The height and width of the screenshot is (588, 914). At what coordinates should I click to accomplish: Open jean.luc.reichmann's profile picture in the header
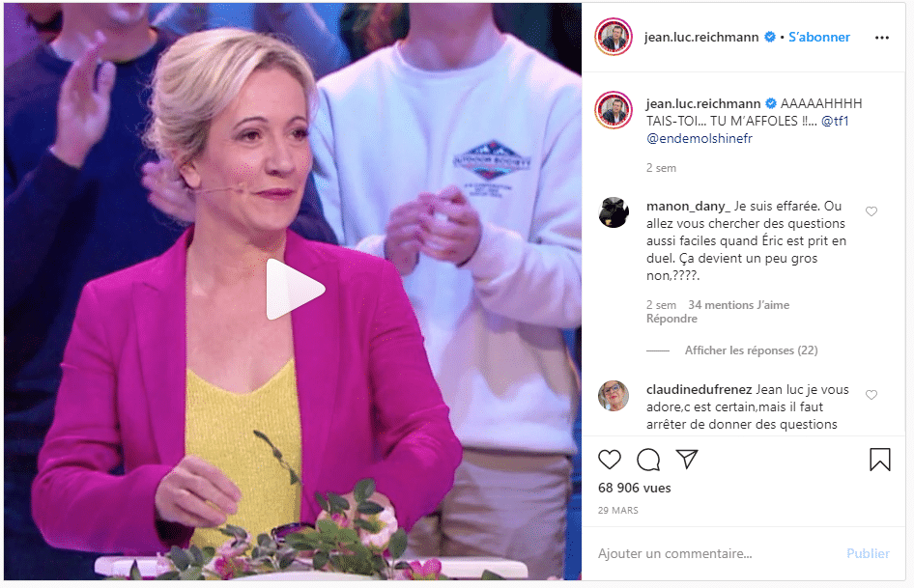point(614,37)
